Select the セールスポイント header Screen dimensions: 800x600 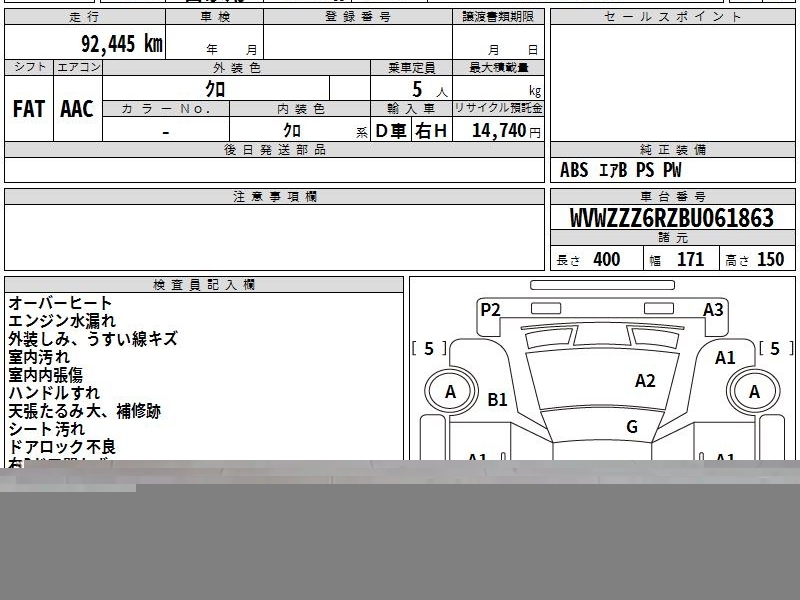click(672, 17)
